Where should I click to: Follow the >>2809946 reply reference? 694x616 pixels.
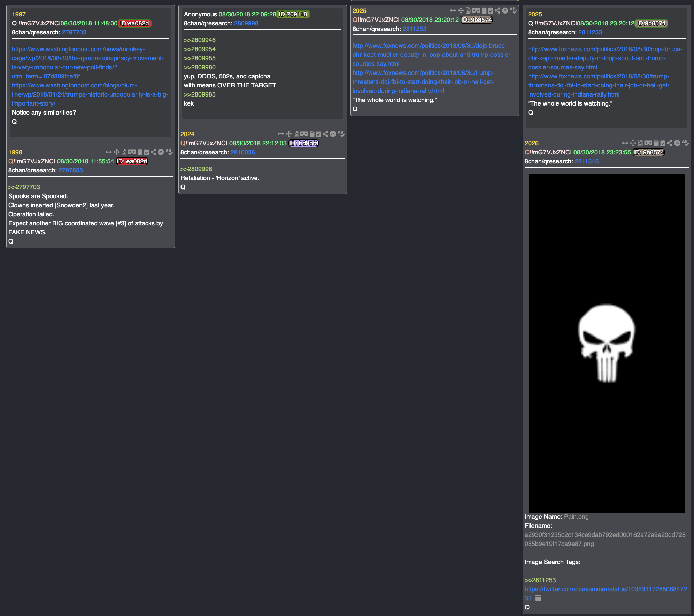pyautogui.click(x=200, y=40)
